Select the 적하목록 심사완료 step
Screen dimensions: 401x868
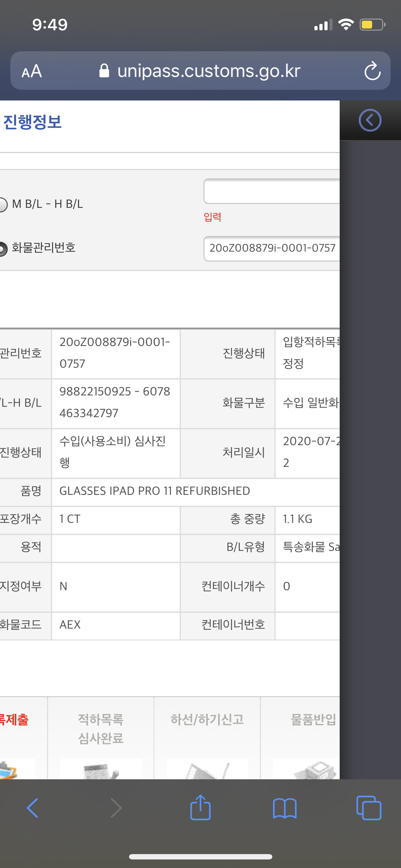[x=101, y=729]
